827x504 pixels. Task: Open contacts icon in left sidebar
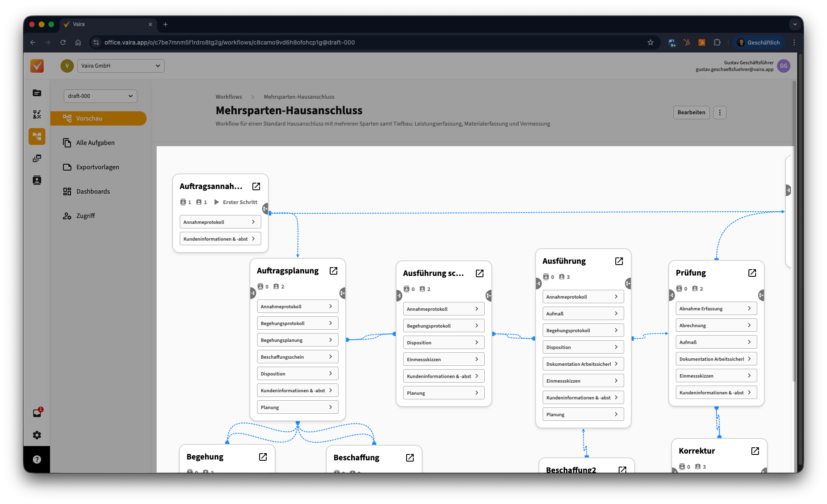37,180
